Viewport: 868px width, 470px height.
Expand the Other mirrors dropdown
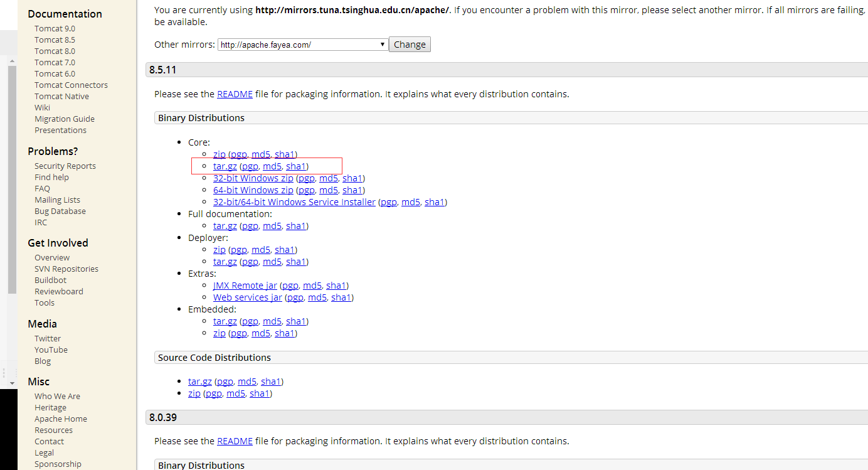click(303, 45)
